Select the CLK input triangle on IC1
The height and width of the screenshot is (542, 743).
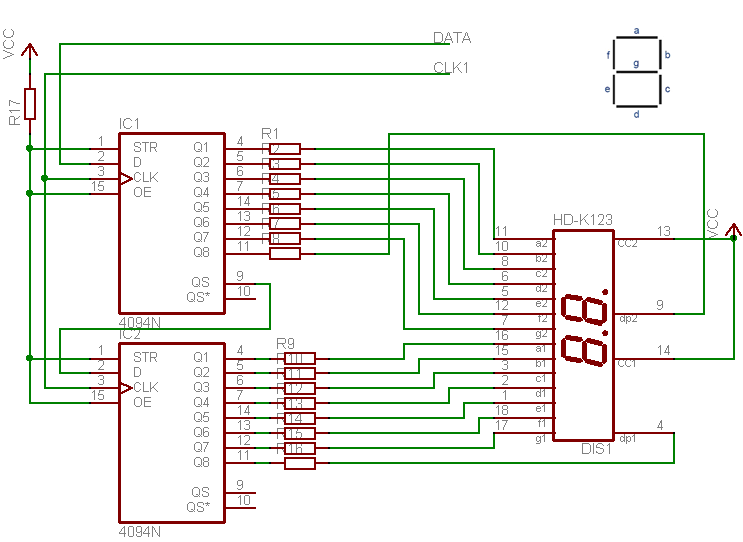[125, 178]
